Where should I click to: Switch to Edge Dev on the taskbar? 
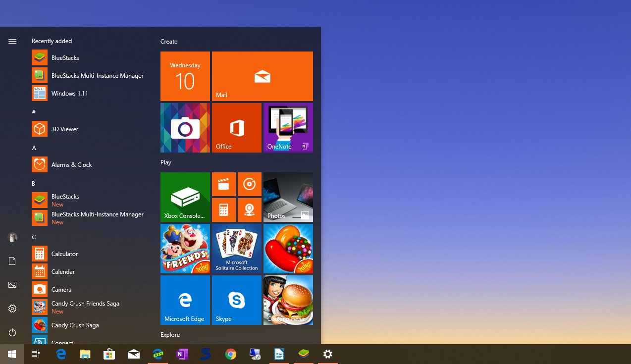point(158,354)
